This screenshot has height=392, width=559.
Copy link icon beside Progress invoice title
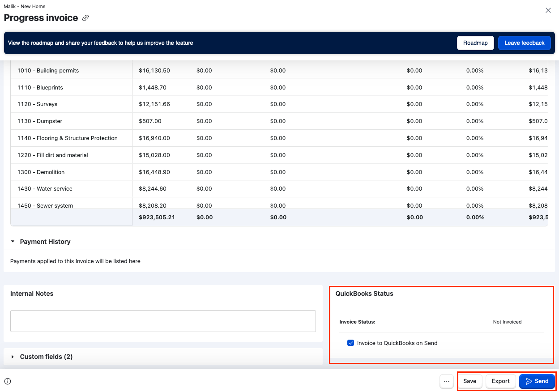click(x=85, y=18)
